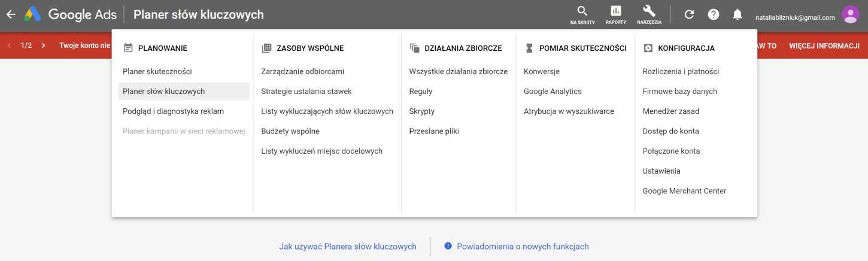Click the purple account avatar
This screenshot has height=261, width=868.
tap(850, 14)
